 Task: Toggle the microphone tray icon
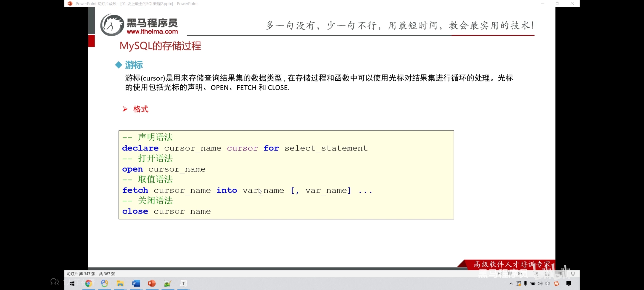click(526, 284)
